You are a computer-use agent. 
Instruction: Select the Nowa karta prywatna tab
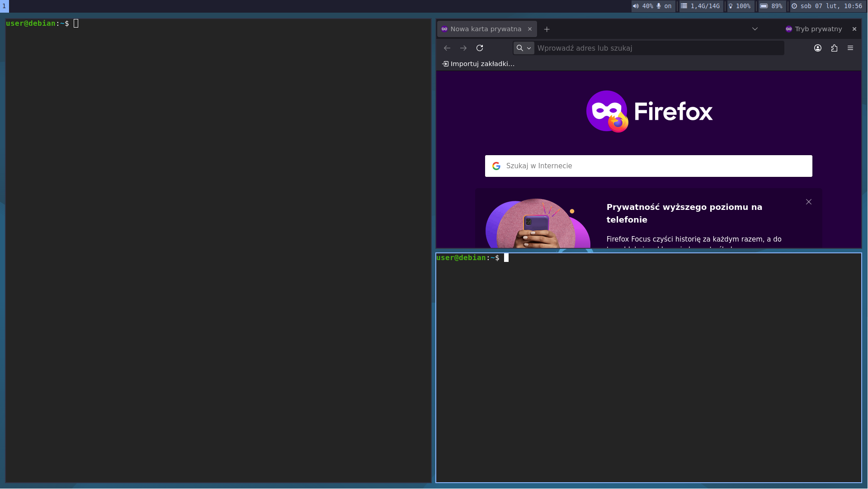pyautogui.click(x=485, y=29)
